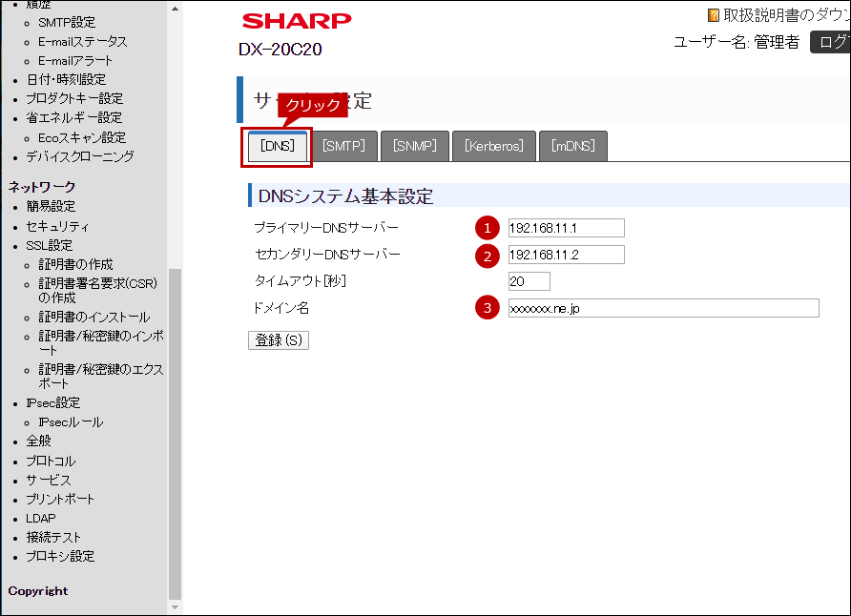The width and height of the screenshot is (851, 616).
Task: Open E-mailステータス in the sidebar
Action: pos(82,42)
